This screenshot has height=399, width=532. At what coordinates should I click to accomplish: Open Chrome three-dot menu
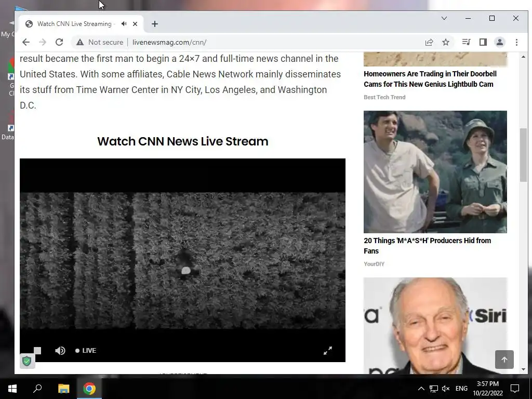[517, 42]
